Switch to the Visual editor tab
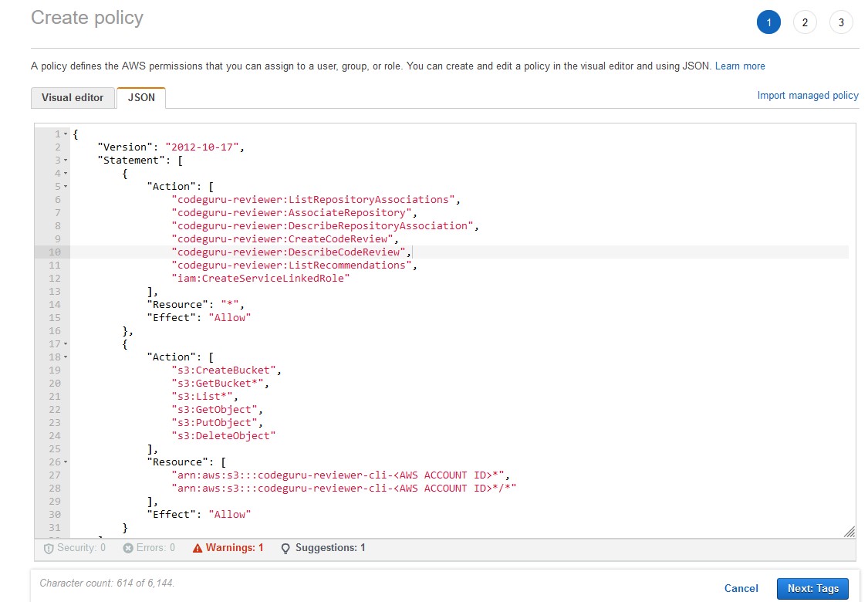 tap(73, 98)
